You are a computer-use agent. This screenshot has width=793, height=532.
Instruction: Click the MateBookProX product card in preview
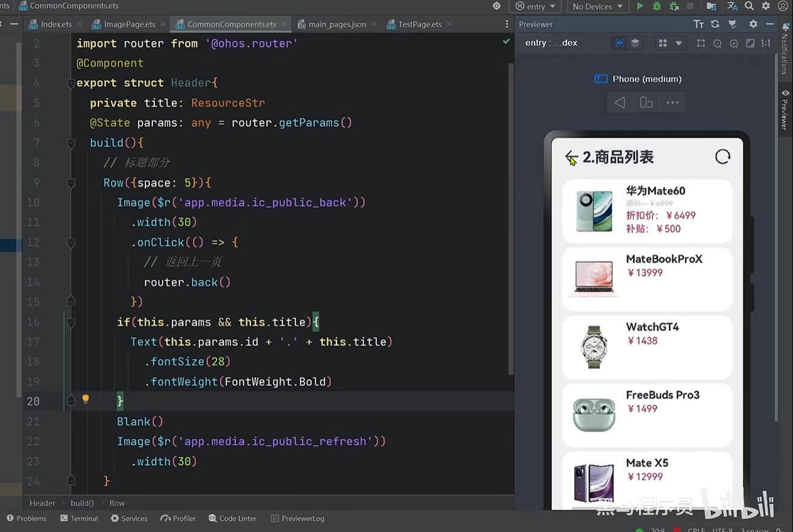pos(647,279)
